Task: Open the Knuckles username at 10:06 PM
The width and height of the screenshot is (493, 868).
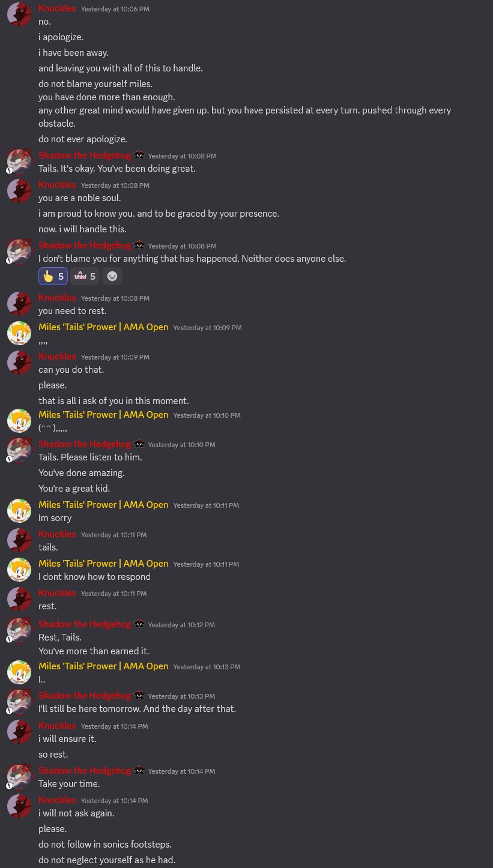Action: (x=57, y=8)
